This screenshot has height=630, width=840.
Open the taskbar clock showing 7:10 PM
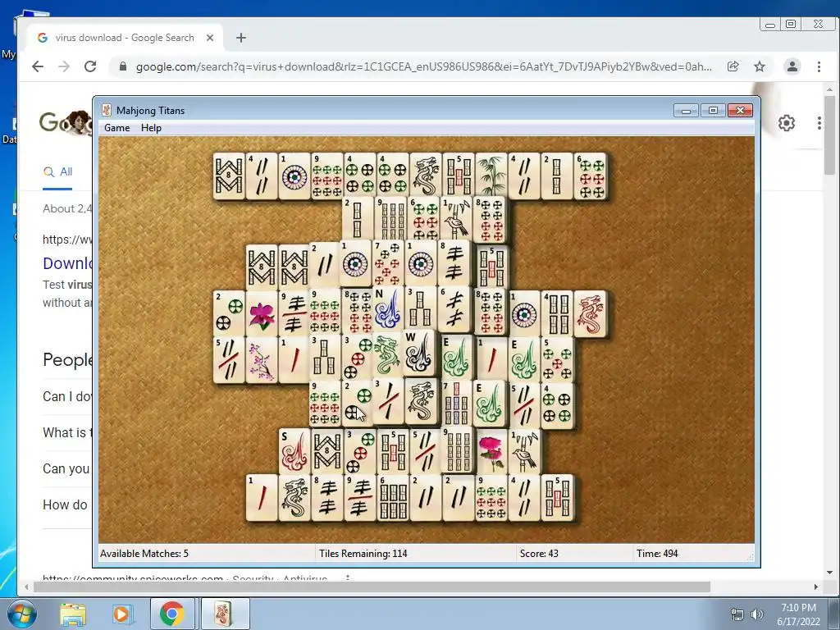[798, 614]
